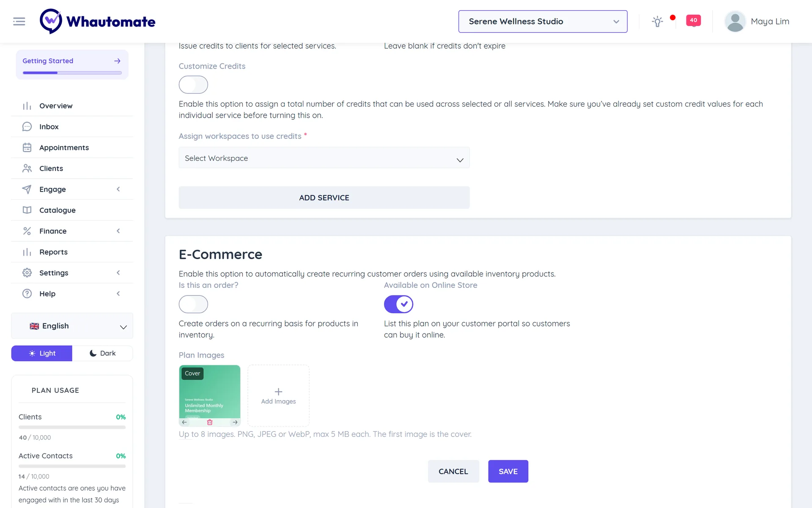
Task: Click the Appointments calendar icon
Action: coord(27,147)
